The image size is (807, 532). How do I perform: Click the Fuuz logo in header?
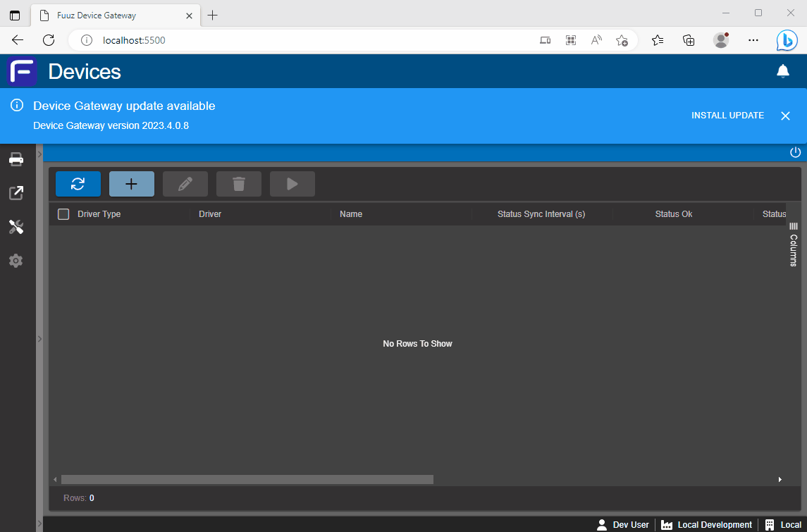coord(22,71)
